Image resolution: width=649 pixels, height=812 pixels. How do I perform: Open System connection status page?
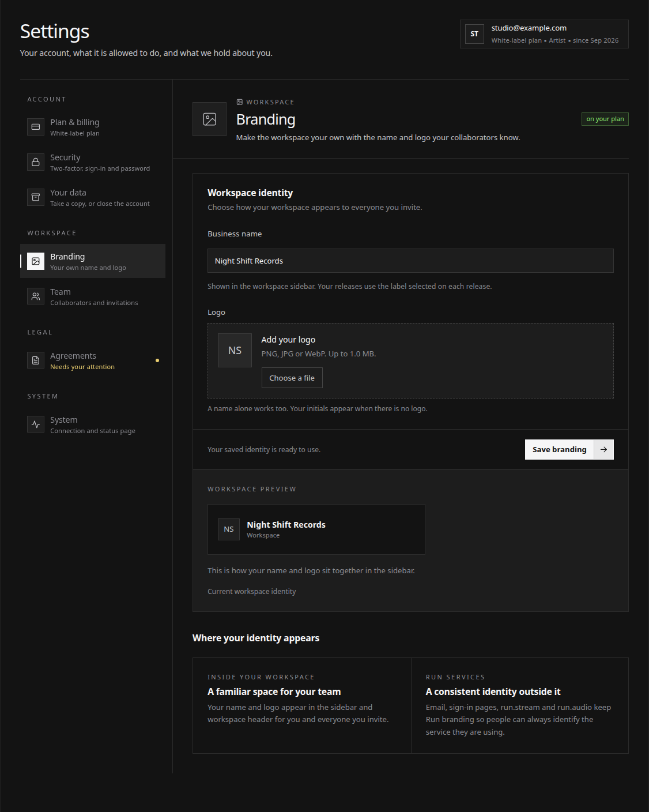(x=93, y=424)
